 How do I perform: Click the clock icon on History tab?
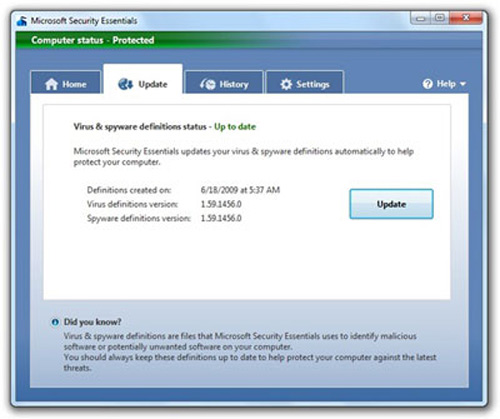click(x=208, y=84)
